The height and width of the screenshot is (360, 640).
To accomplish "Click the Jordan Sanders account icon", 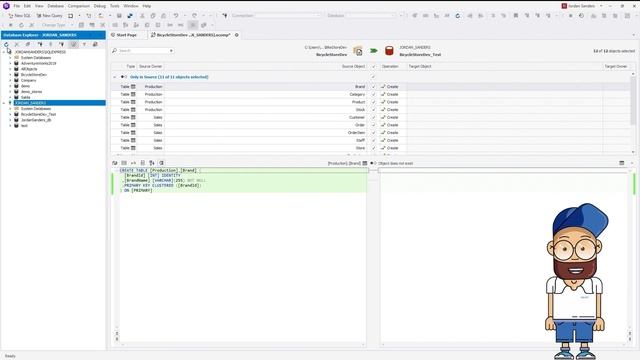I will (x=564, y=6).
